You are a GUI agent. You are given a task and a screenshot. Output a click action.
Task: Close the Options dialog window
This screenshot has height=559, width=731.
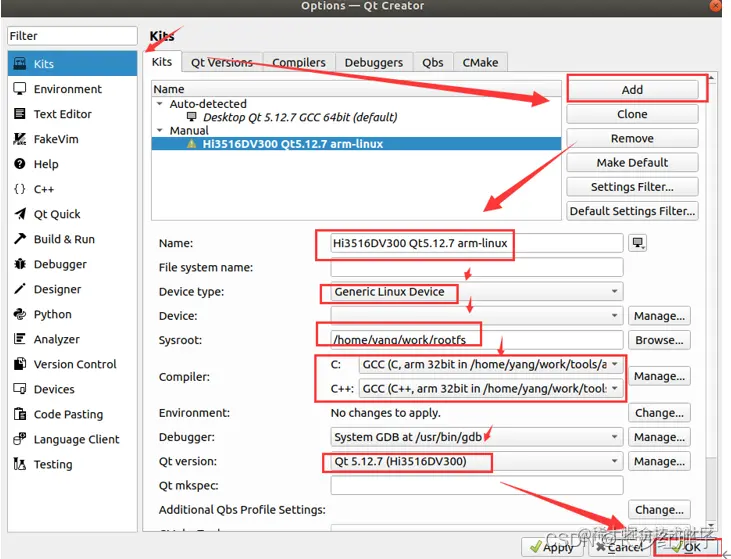click(x=716, y=6)
